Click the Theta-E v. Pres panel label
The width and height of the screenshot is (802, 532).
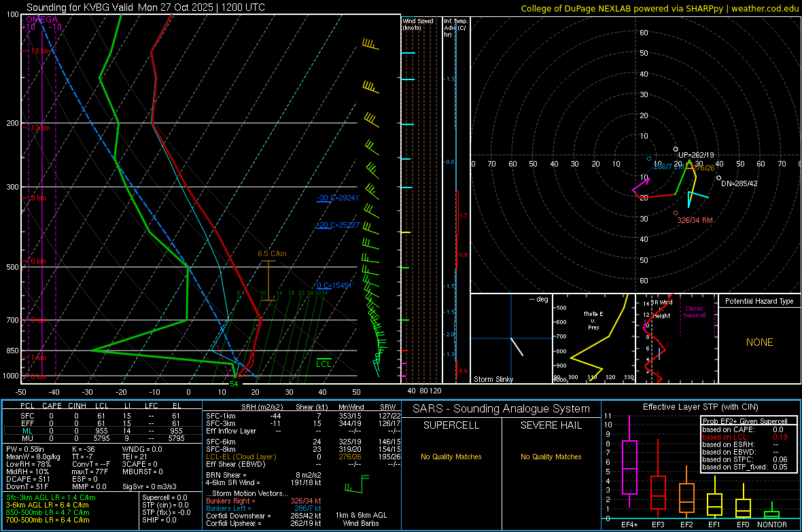tap(593, 320)
